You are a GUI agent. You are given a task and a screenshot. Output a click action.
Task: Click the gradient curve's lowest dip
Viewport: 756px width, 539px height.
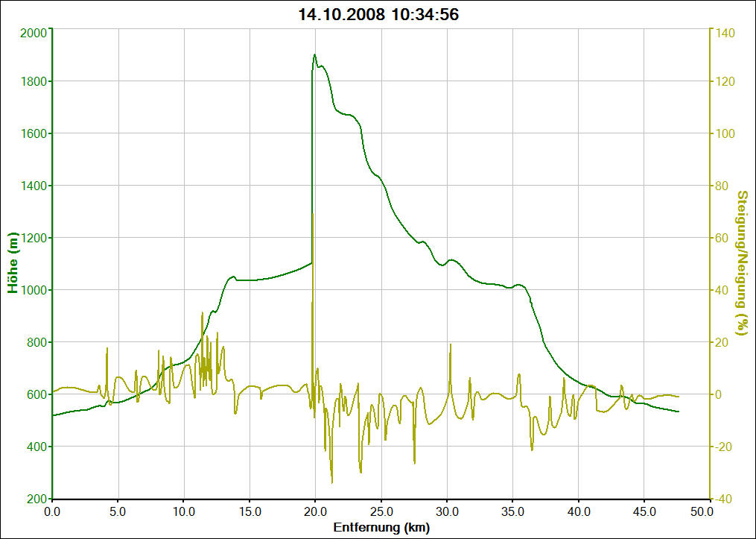pyautogui.click(x=332, y=482)
